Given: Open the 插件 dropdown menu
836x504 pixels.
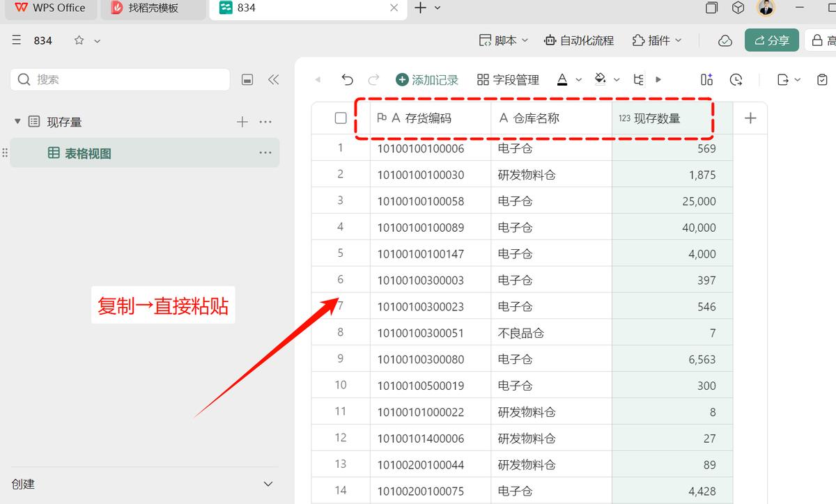Looking at the screenshot, I should pos(657,40).
